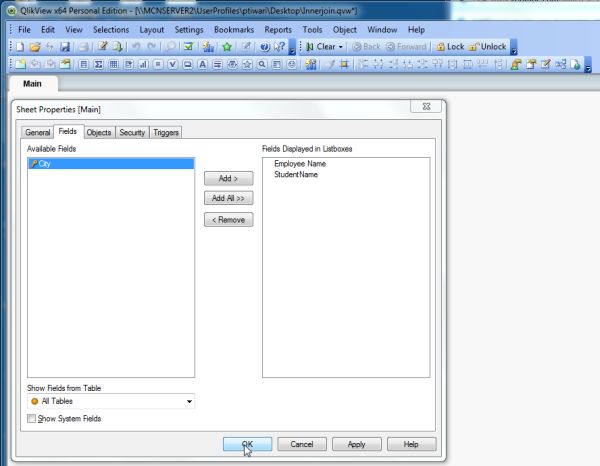Open the Object menu
The width and height of the screenshot is (600, 466).
coord(344,29)
